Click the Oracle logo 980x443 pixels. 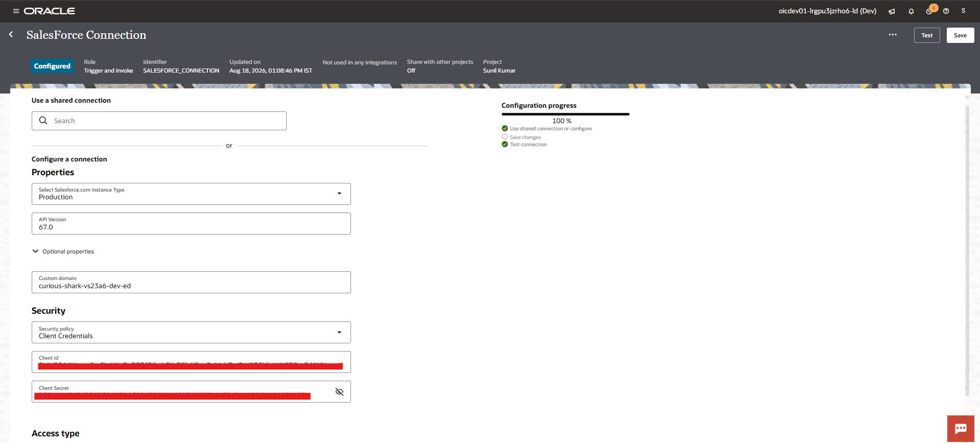pyautogui.click(x=50, y=11)
